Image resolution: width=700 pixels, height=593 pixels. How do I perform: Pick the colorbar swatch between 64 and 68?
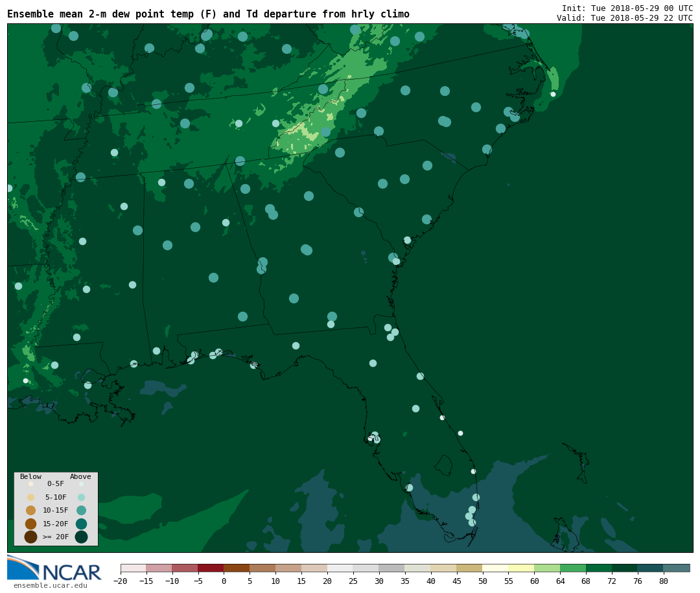click(573, 568)
